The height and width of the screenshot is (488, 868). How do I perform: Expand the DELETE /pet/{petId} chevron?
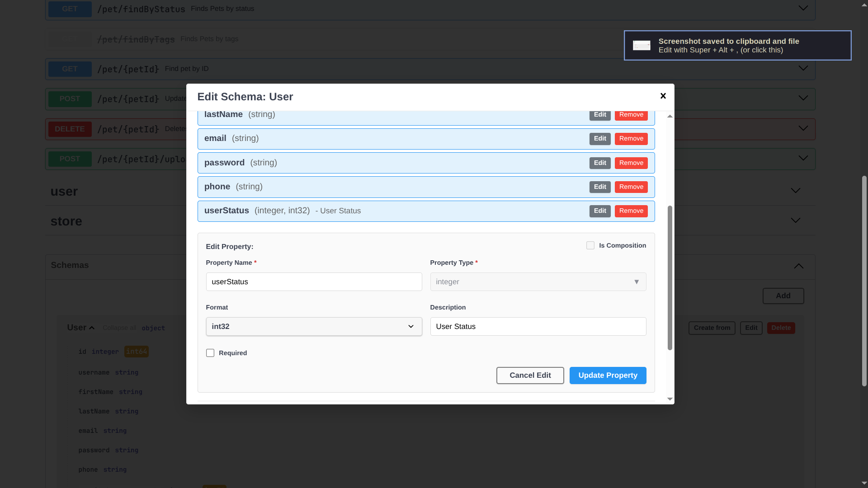point(803,128)
